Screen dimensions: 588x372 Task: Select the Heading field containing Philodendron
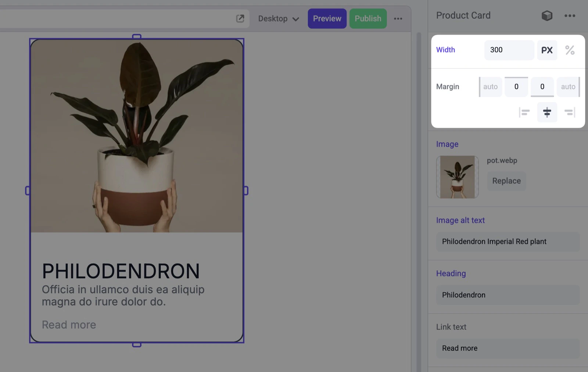[508, 295]
